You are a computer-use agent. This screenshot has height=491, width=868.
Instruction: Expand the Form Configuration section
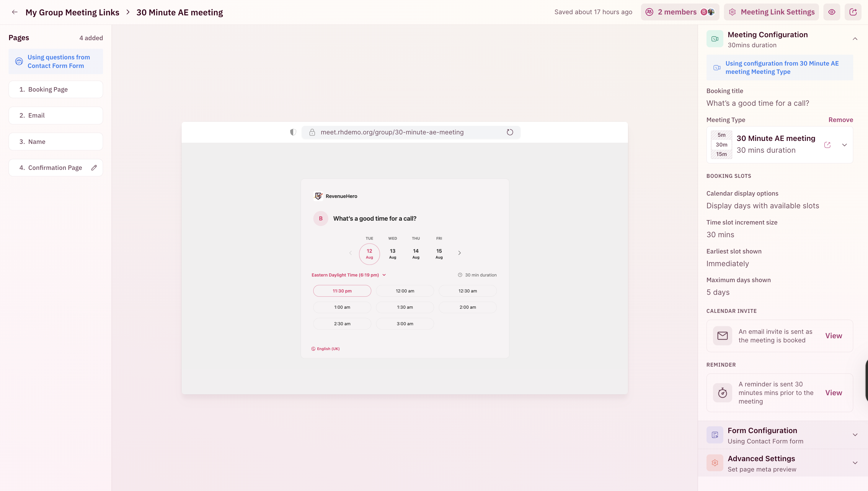click(855, 435)
